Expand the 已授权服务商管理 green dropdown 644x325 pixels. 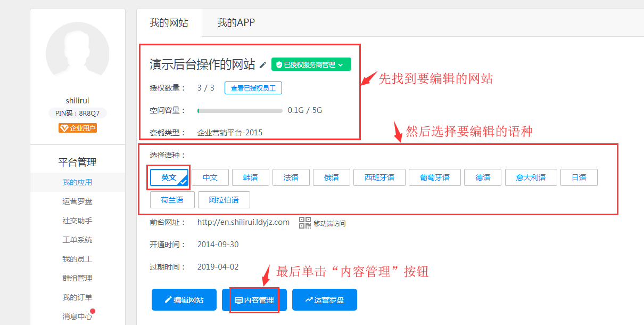(x=311, y=64)
